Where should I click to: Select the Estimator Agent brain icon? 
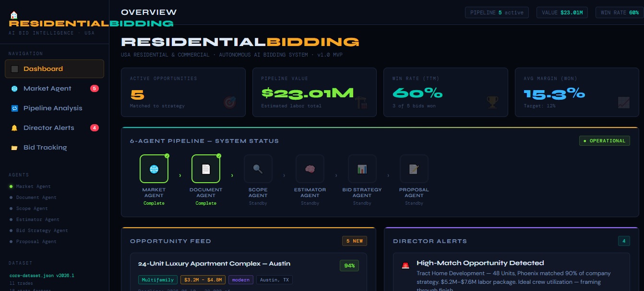tap(310, 169)
